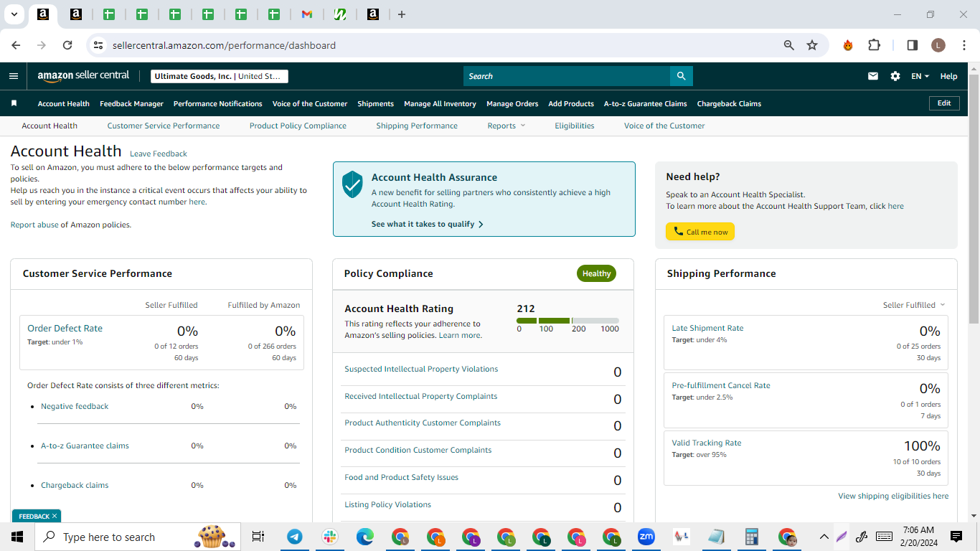
Task: Open the Seller Central hamburger menu
Action: pos(14,76)
